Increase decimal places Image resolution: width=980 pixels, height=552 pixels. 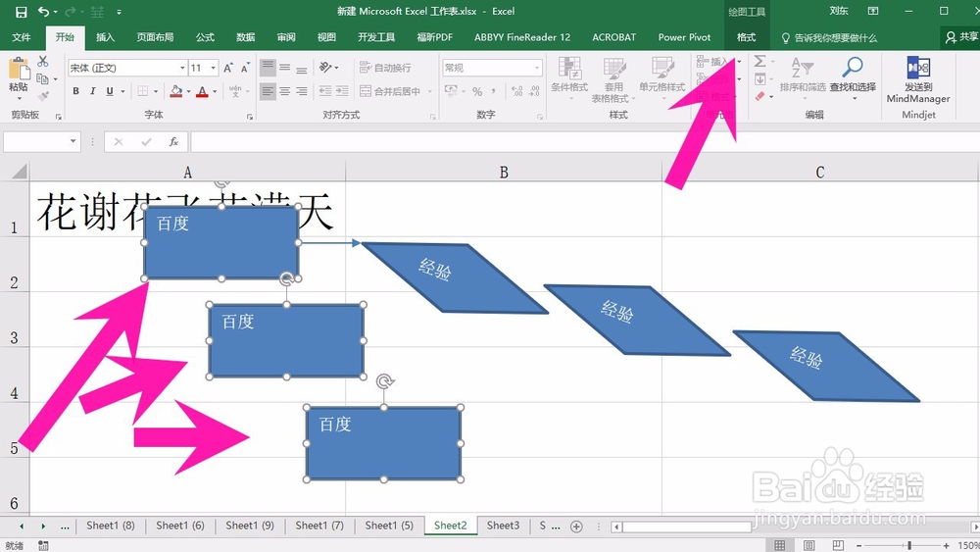pos(516,91)
